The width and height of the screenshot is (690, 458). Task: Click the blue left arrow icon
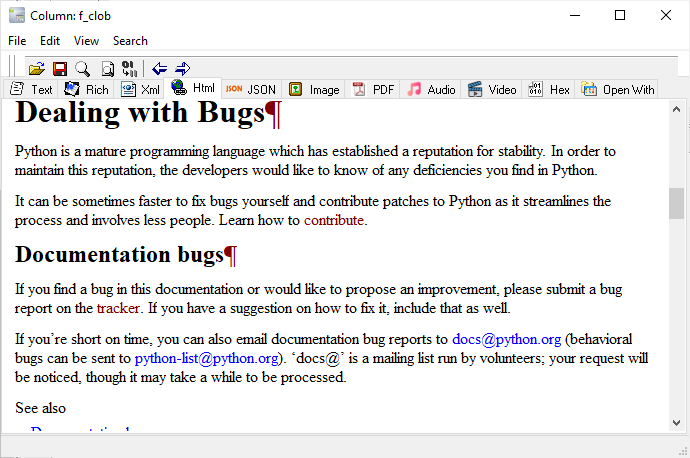(159, 69)
